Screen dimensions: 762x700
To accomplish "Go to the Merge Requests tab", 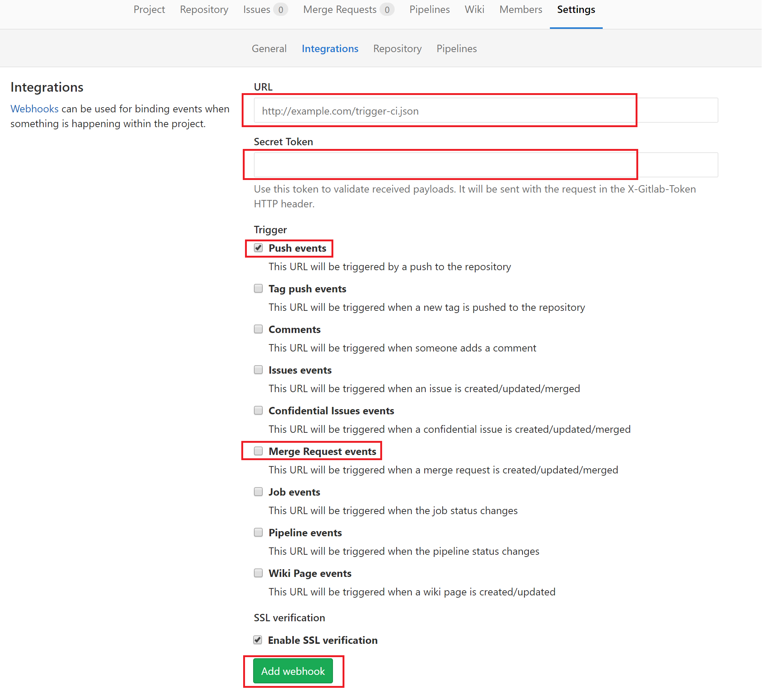I will (340, 10).
